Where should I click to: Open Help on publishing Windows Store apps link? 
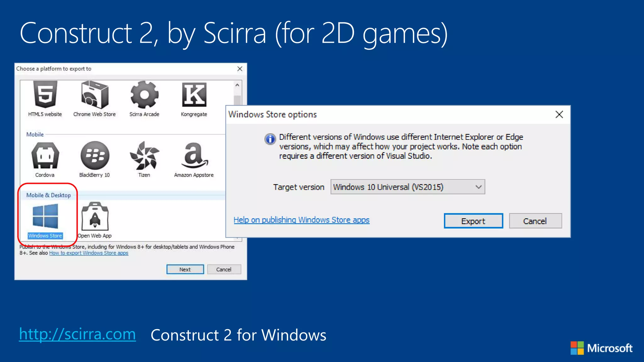tap(302, 220)
